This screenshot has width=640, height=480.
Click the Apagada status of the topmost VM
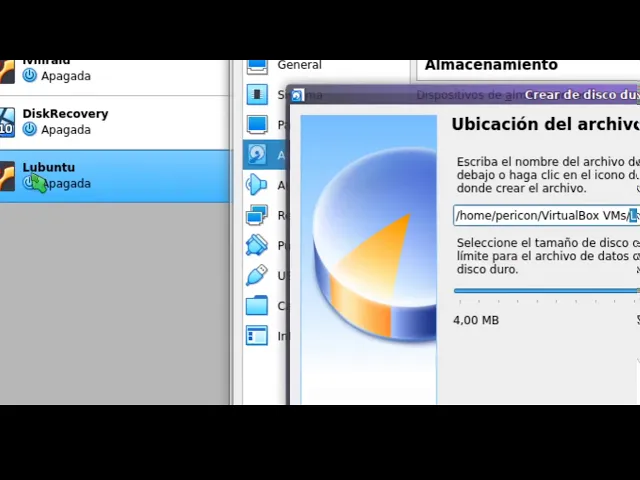click(66, 76)
